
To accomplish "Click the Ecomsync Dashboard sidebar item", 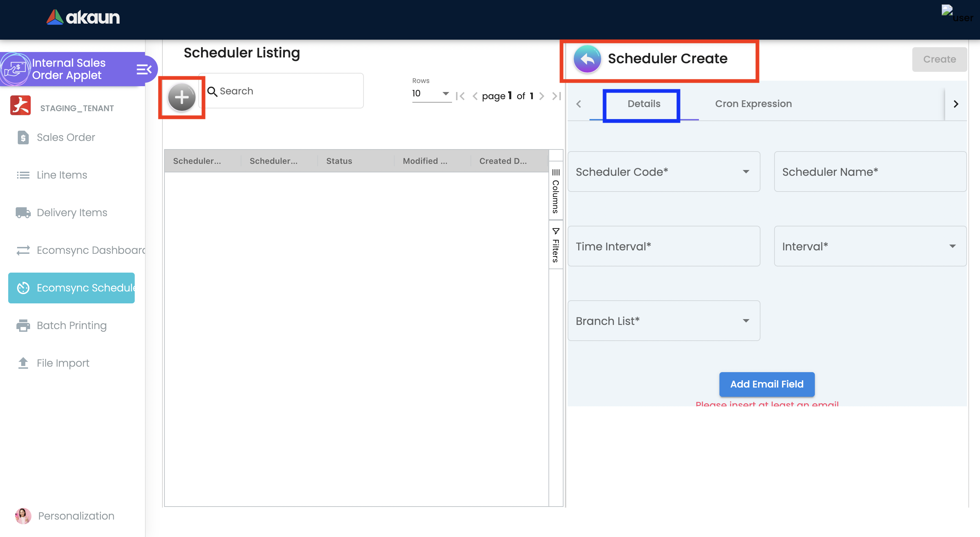I will [91, 250].
